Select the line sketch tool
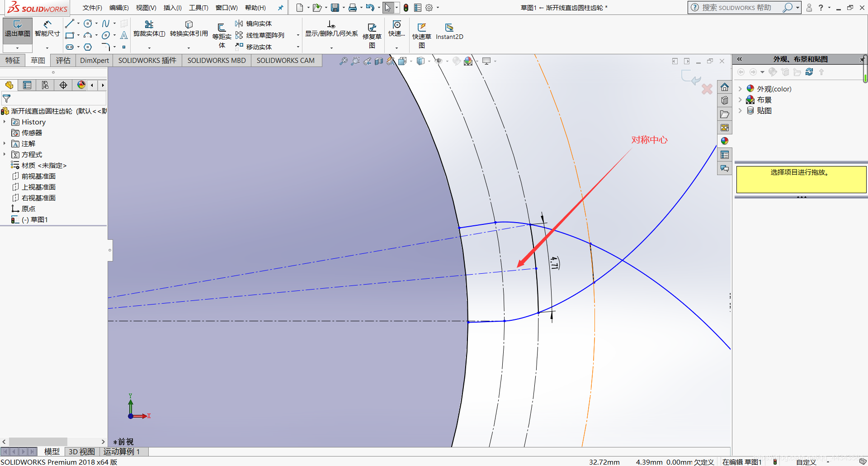The width and height of the screenshot is (868, 466). [x=69, y=24]
